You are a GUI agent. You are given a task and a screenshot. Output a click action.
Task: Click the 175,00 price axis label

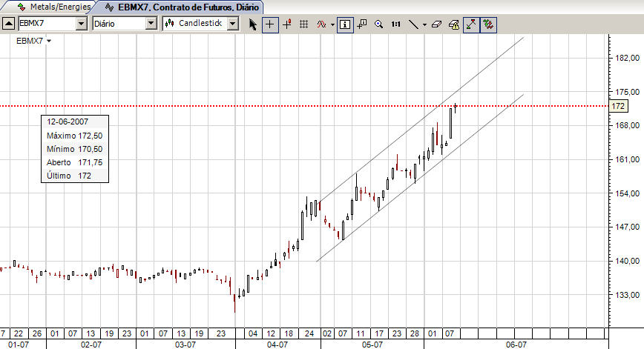click(627, 92)
